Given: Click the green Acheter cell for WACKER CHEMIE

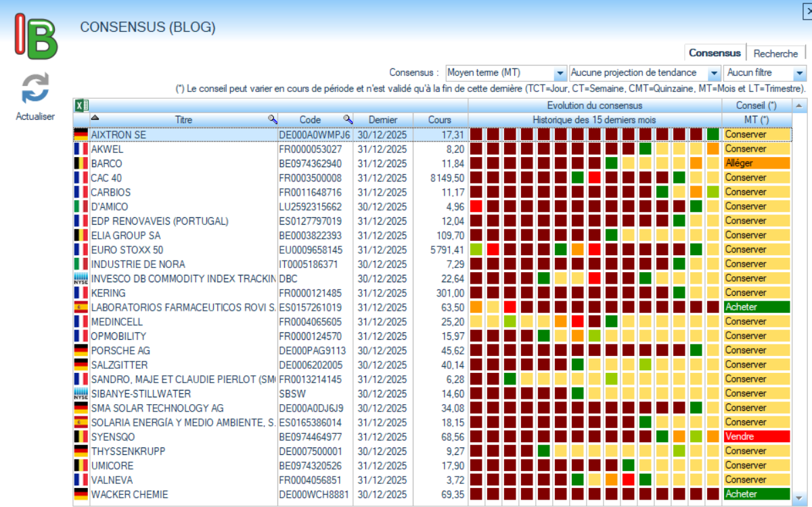Looking at the screenshot, I should coord(755,494).
